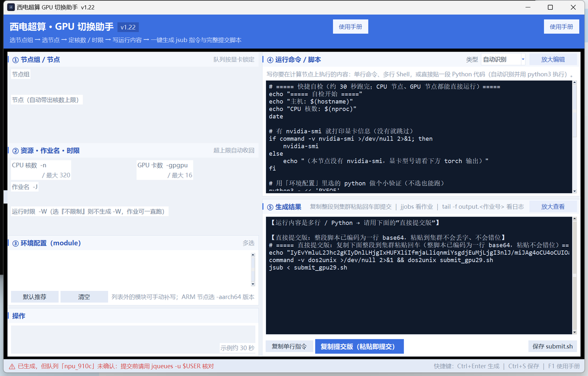This screenshot has height=376, width=588.
Task: Click the v1.22 version badge
Action: click(128, 27)
